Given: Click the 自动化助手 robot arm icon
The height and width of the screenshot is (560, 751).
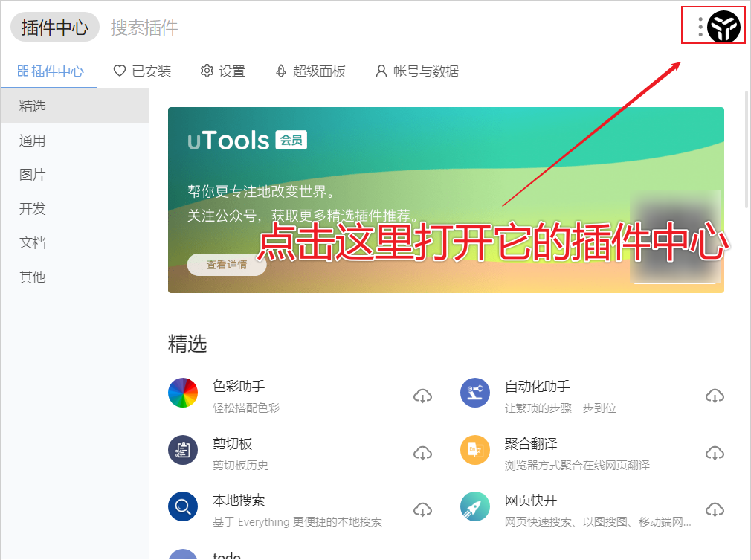Looking at the screenshot, I should [475, 393].
